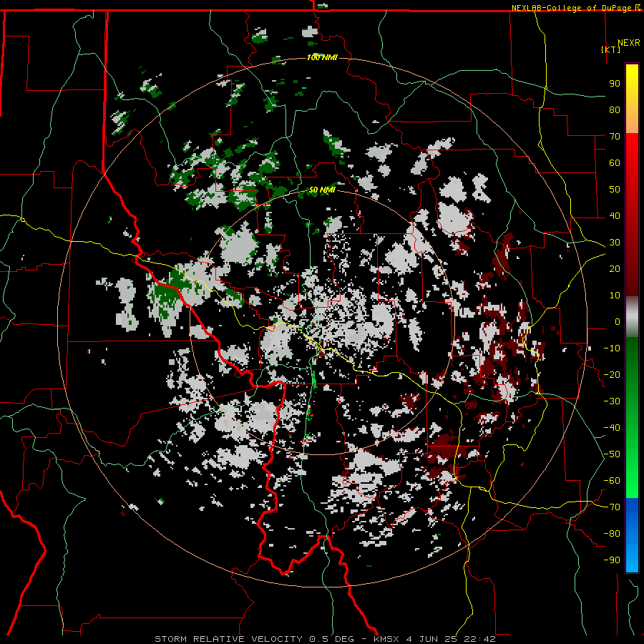The image size is (644, 644).
Task: Click the -10 value on velocity scale
Action: (612, 348)
